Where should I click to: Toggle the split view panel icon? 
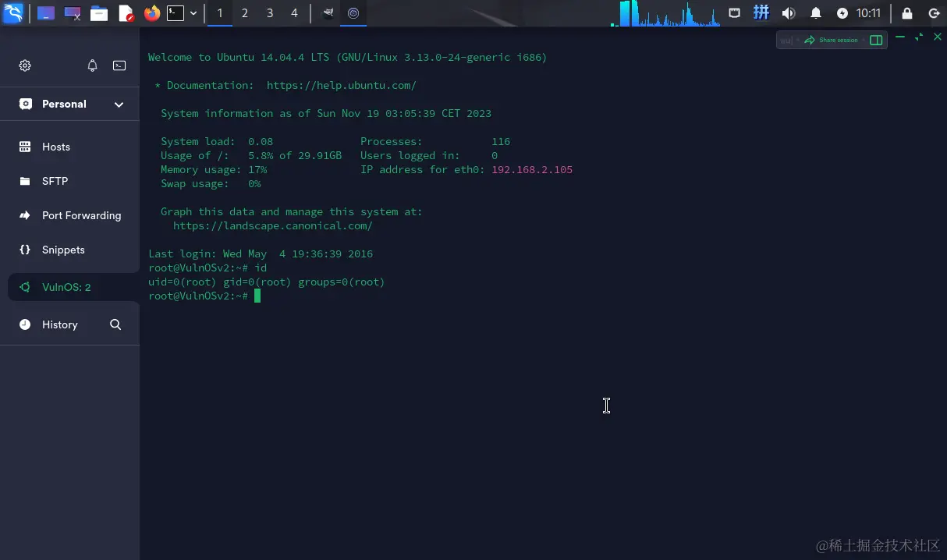click(876, 40)
